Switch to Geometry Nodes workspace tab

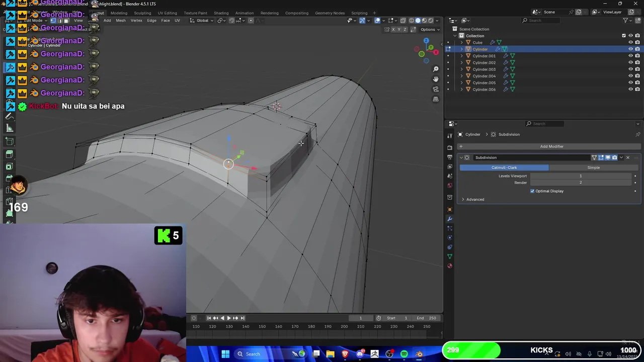coord(330,13)
